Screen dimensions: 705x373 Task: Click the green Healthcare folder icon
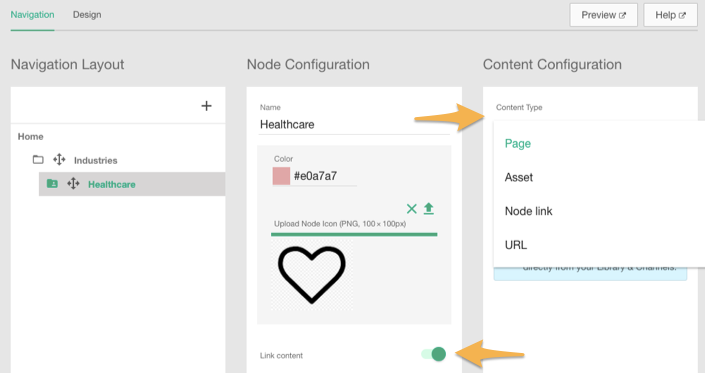click(x=52, y=183)
